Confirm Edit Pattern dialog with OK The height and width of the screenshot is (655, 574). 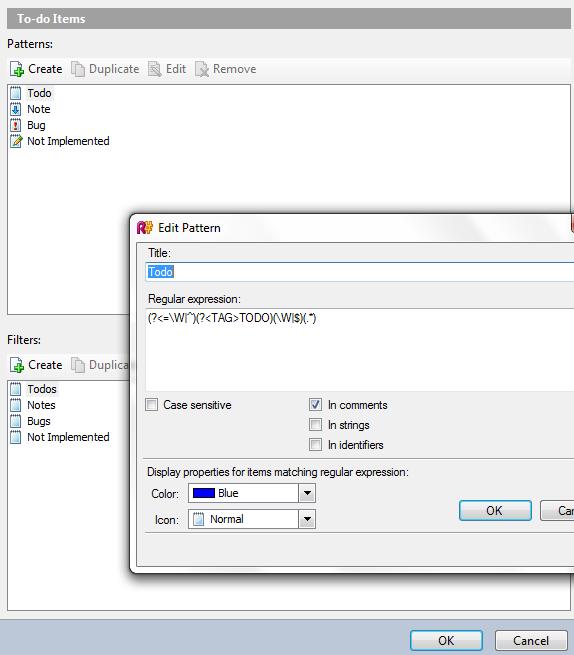pyautogui.click(x=495, y=510)
